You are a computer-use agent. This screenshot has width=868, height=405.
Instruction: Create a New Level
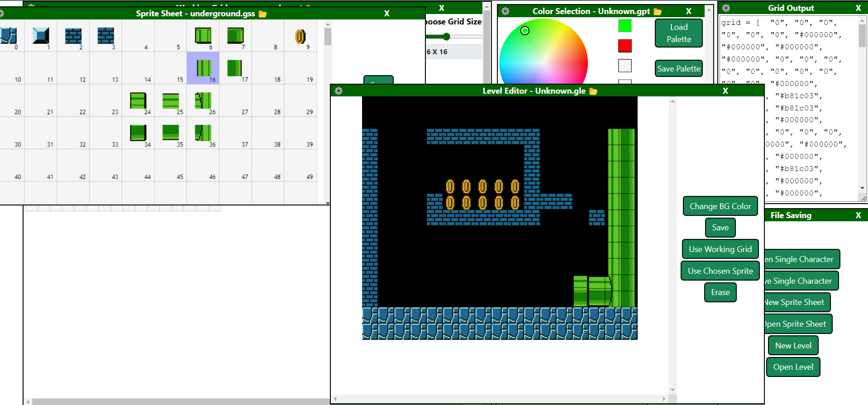point(793,346)
